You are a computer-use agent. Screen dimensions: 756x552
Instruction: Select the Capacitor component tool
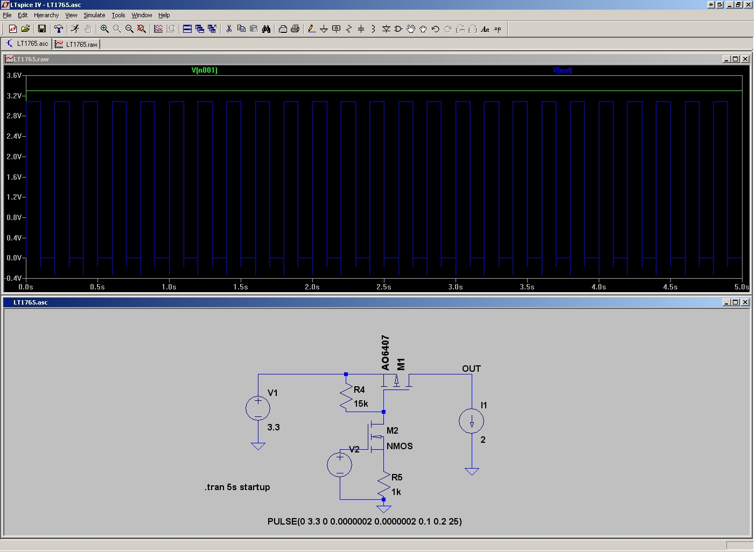361,29
